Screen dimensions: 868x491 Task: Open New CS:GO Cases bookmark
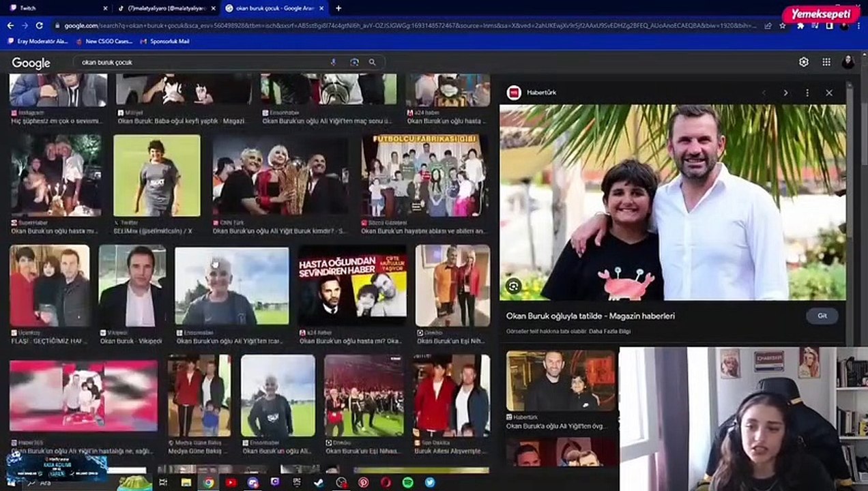click(104, 41)
